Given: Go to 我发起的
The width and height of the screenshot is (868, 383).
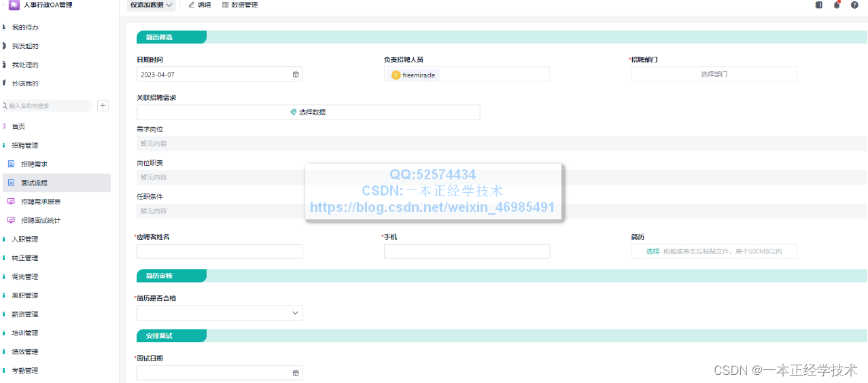Looking at the screenshot, I should [25, 46].
